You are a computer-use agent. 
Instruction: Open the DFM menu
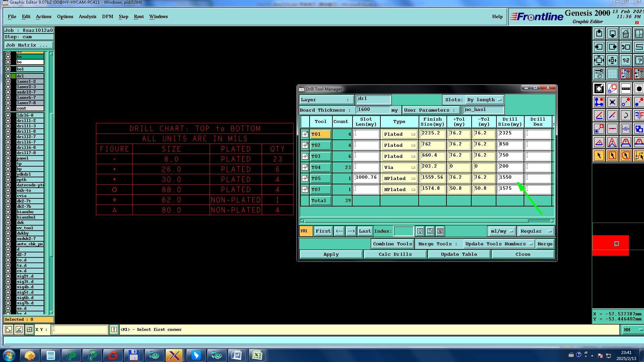[107, 16]
